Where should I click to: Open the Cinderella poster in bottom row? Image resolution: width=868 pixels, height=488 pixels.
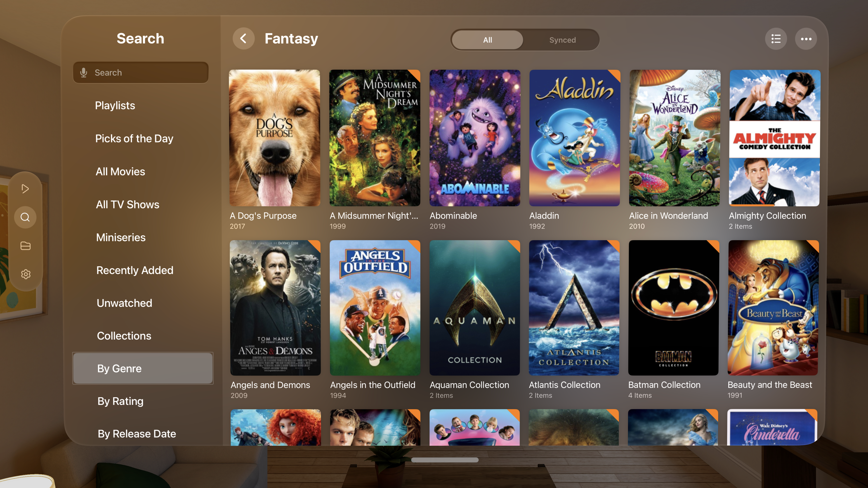pos(772,427)
